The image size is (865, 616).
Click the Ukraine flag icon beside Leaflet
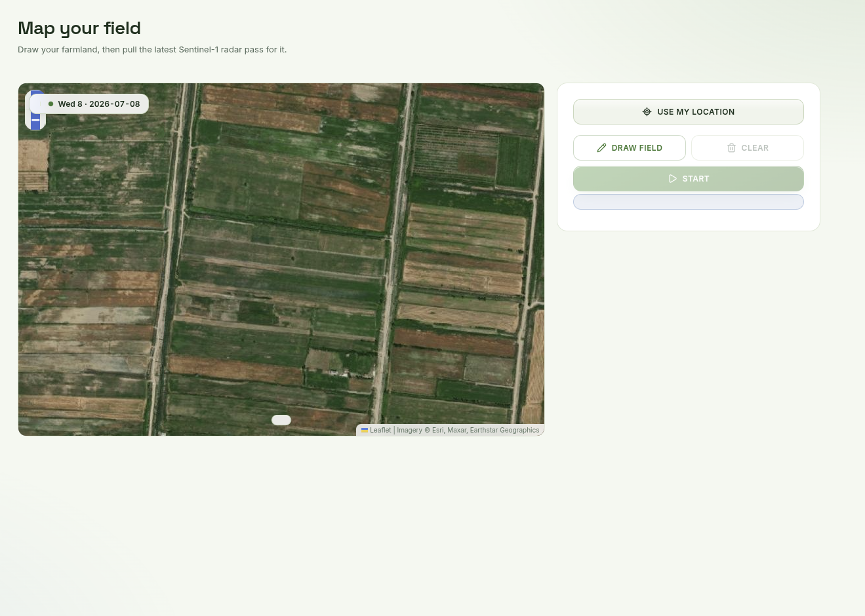click(365, 431)
